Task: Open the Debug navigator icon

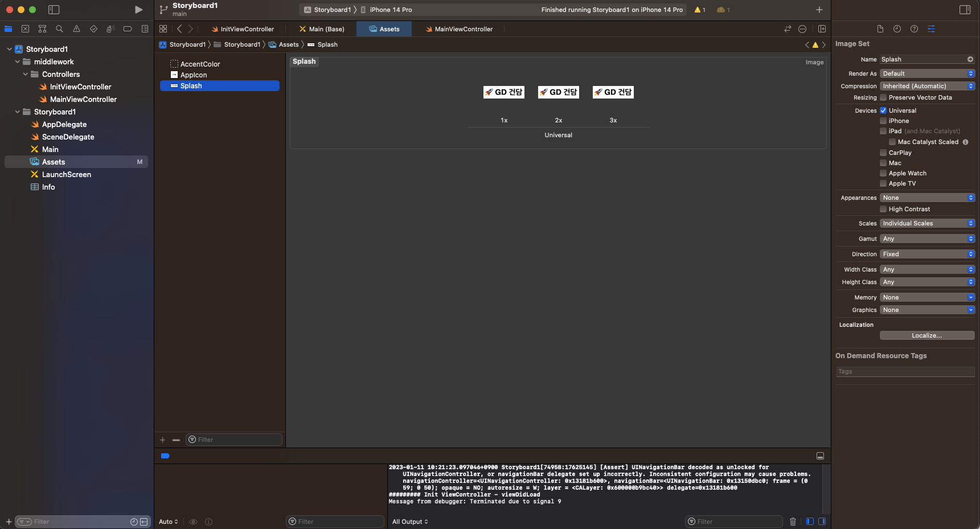Action: coord(110,29)
